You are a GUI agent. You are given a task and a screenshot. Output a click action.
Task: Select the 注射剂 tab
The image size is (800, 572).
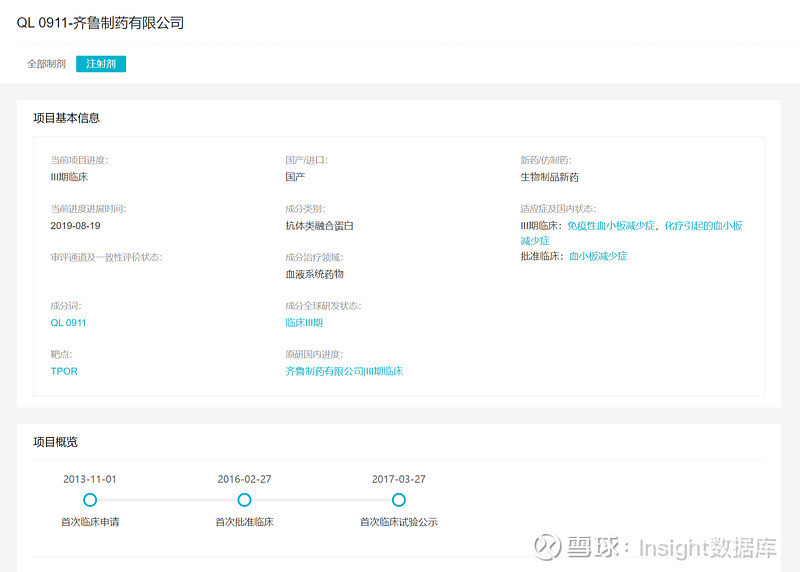point(101,64)
